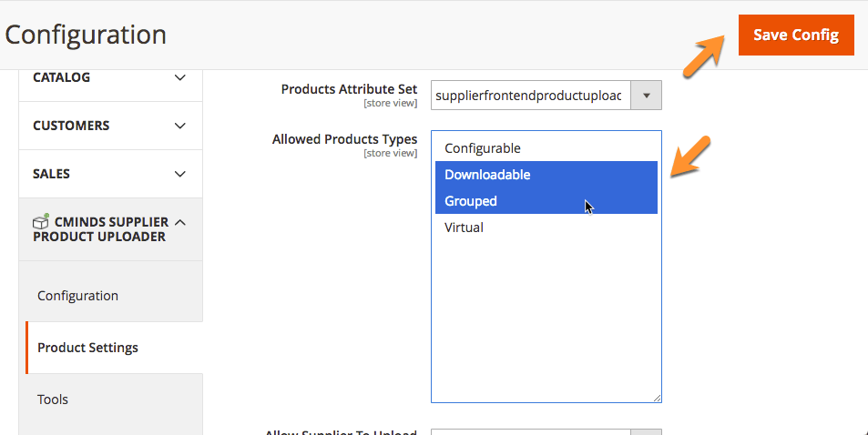Expand the Customers section chevron
The width and height of the screenshot is (868, 435).
179,126
